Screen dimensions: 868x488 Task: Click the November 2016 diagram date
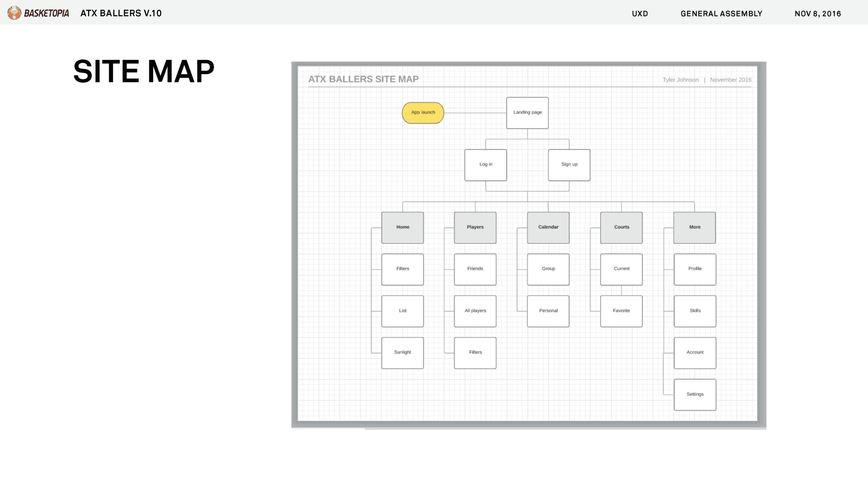pos(731,80)
